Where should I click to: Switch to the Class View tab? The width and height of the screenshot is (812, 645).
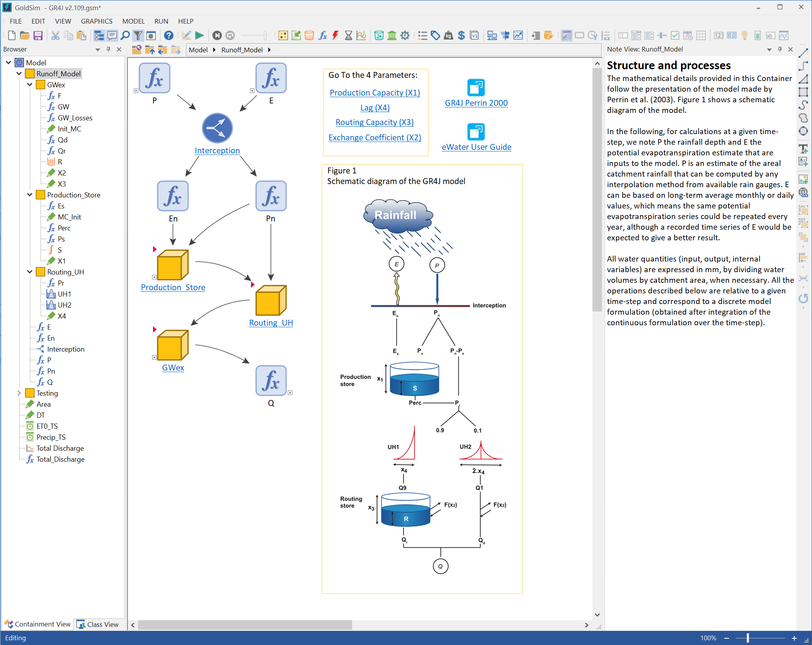pyautogui.click(x=98, y=625)
